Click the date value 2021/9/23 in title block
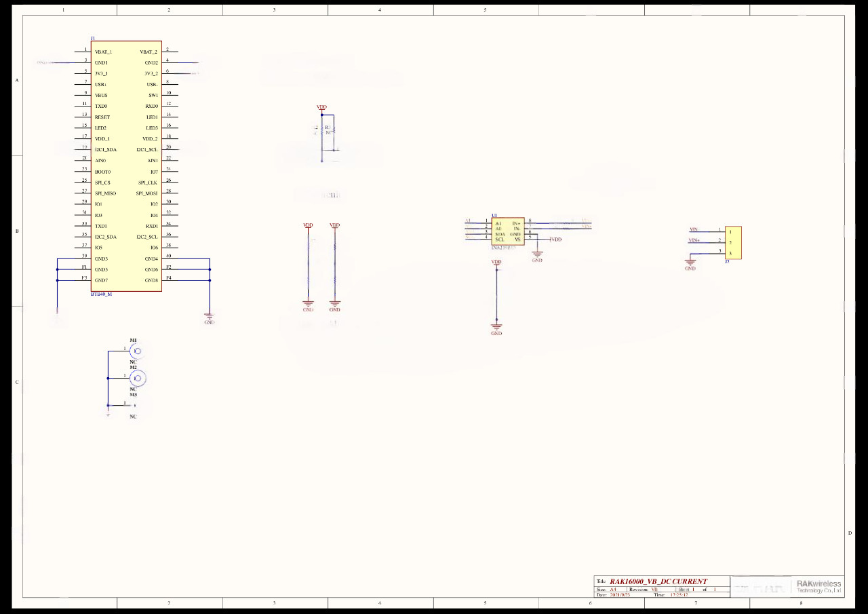The width and height of the screenshot is (868, 614). tap(620, 594)
